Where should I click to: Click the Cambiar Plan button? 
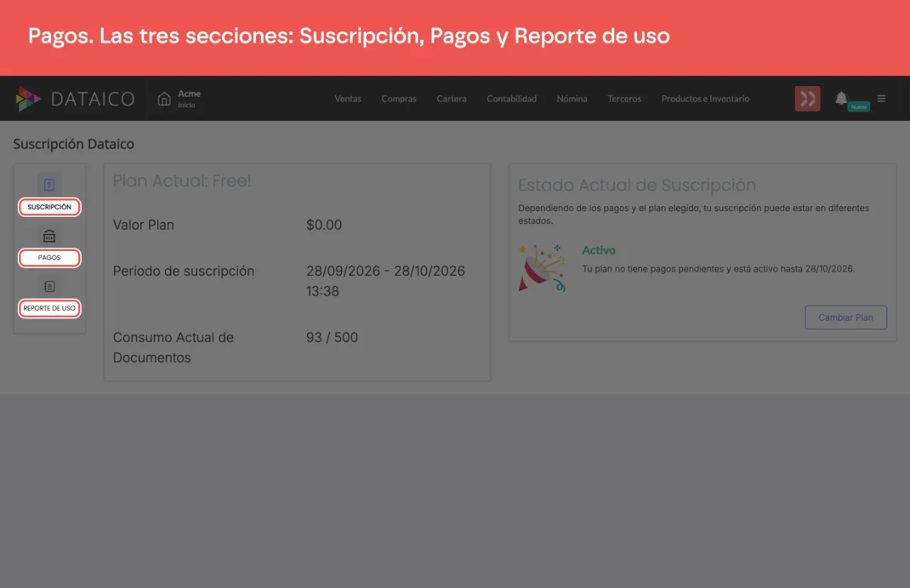[x=846, y=317]
